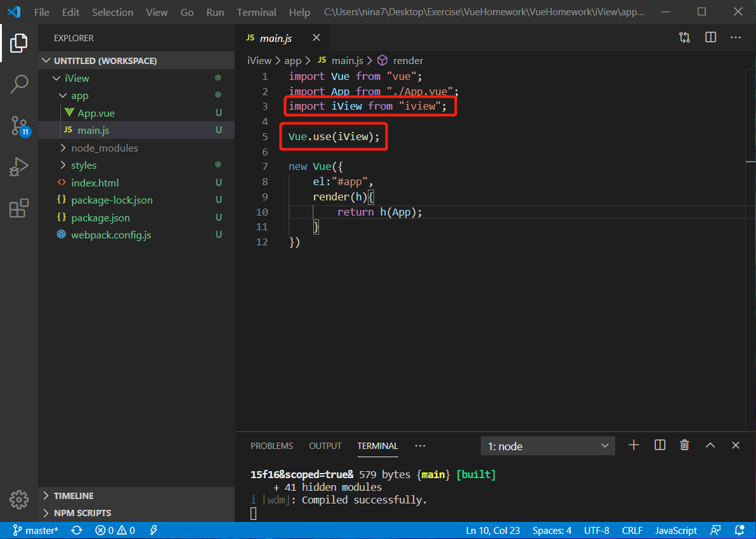
Task: Click the render symbol in breadcrumb
Action: point(400,61)
